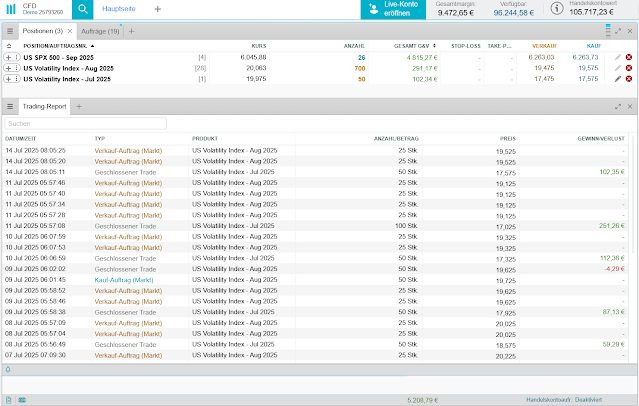Screen dimensions: 639x406
Task: Edit the US SPX 500 position with pencil icon
Action: click(618, 57)
